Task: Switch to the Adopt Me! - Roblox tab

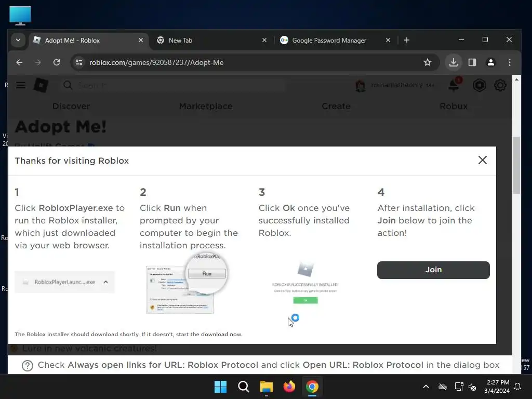Action: tap(89, 41)
